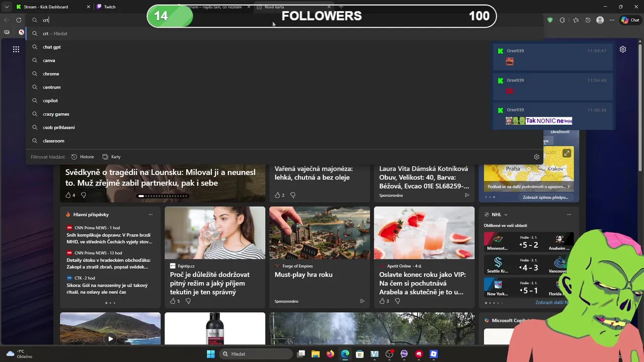Dislike the Apetit Online VIP article

(397, 301)
